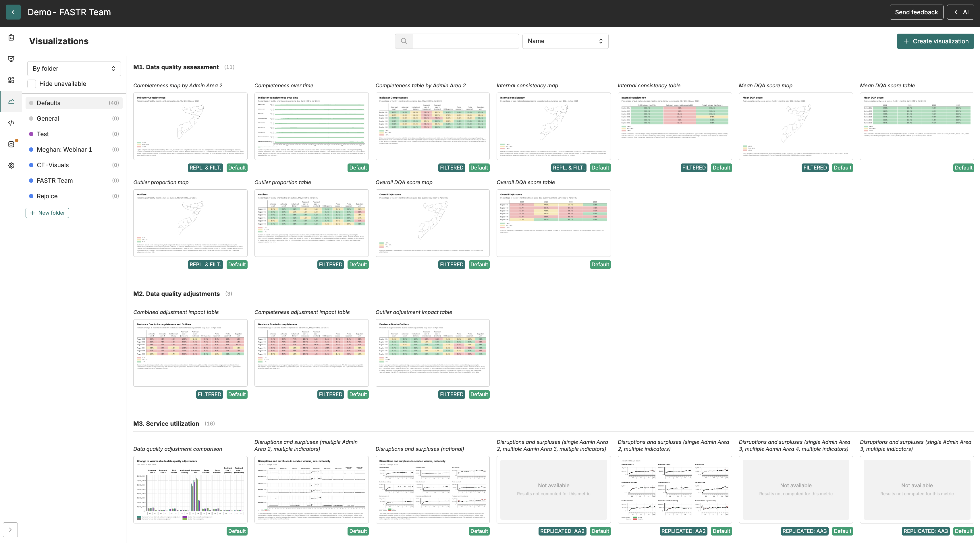Open Outlier proportion table thumbnail
The width and height of the screenshot is (980, 543).
312,223
